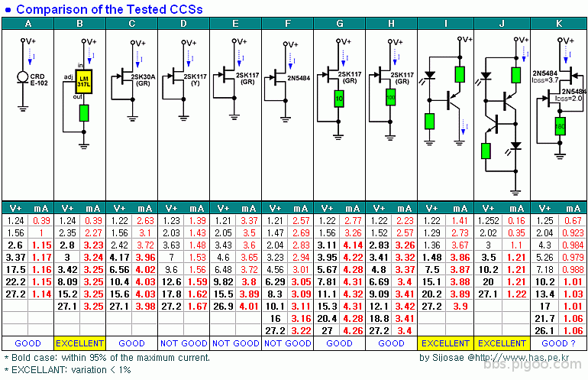This screenshot has width=588, height=380.
Task: Click the current value 0.923
Action: 573,233
